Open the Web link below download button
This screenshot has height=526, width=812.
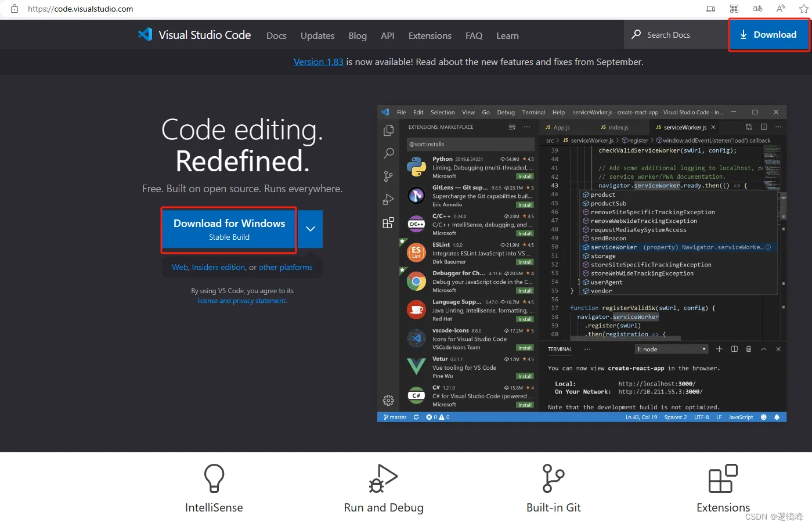(x=180, y=267)
